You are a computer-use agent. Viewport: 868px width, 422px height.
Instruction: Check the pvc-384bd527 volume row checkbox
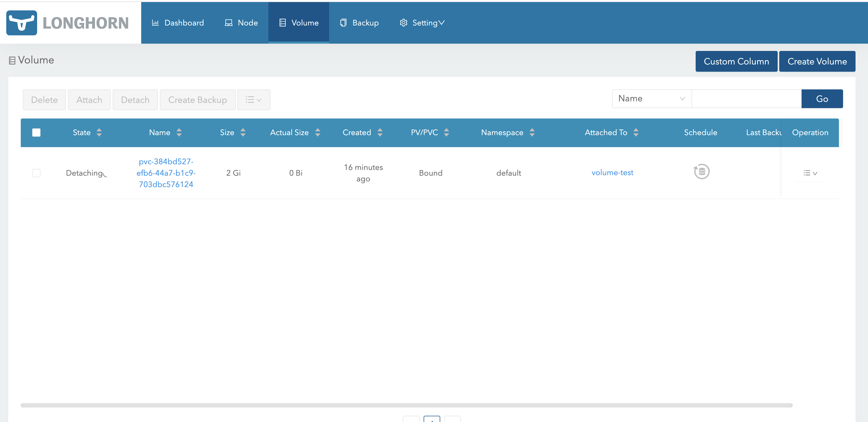(36, 173)
